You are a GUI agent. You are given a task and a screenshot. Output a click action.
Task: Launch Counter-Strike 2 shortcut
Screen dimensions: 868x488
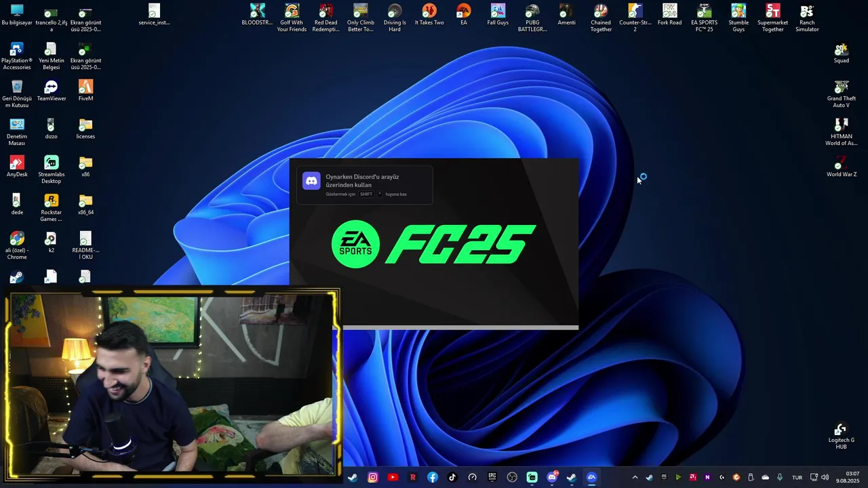pyautogui.click(x=635, y=18)
